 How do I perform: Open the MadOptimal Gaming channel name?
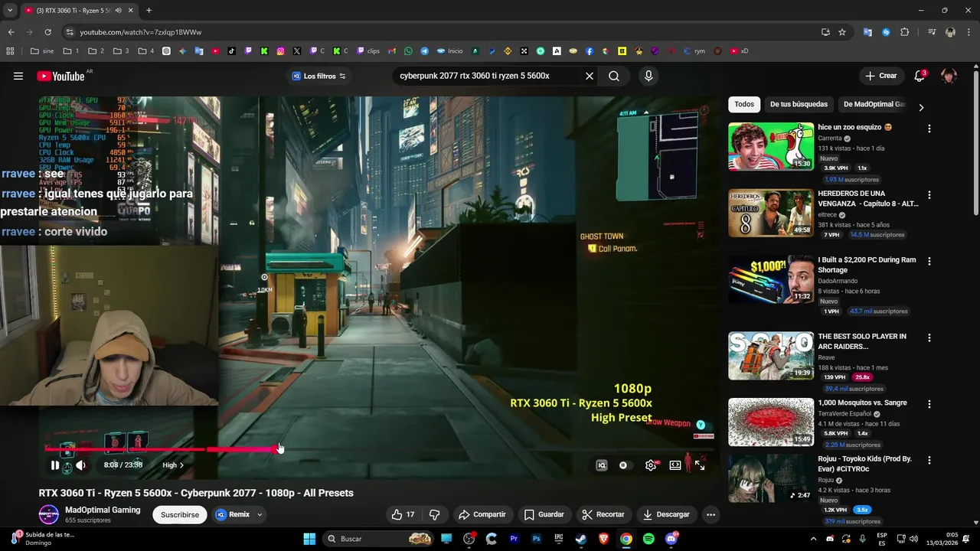(x=103, y=510)
